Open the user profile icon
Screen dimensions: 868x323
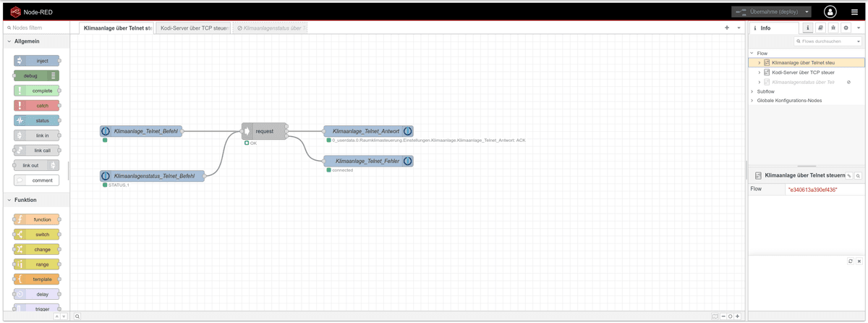point(830,12)
